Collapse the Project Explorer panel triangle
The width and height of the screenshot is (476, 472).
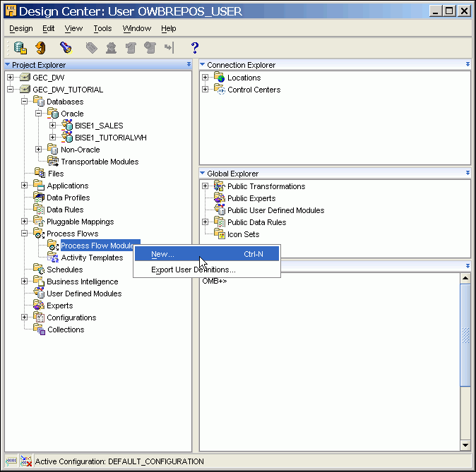[x=8, y=64]
